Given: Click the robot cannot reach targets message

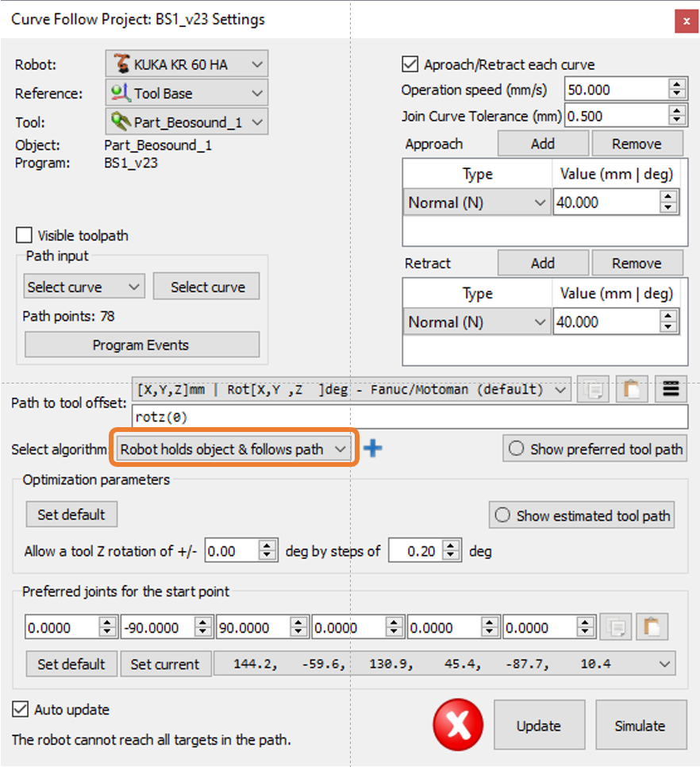Looking at the screenshot, I should (151, 740).
